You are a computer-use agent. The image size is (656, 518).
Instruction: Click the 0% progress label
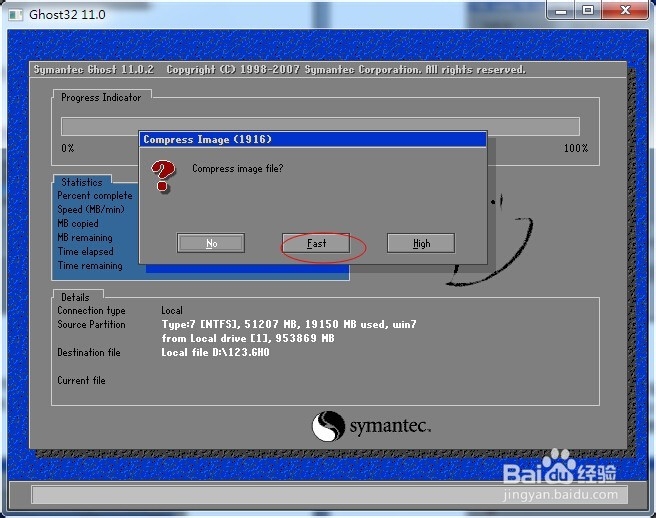68,148
